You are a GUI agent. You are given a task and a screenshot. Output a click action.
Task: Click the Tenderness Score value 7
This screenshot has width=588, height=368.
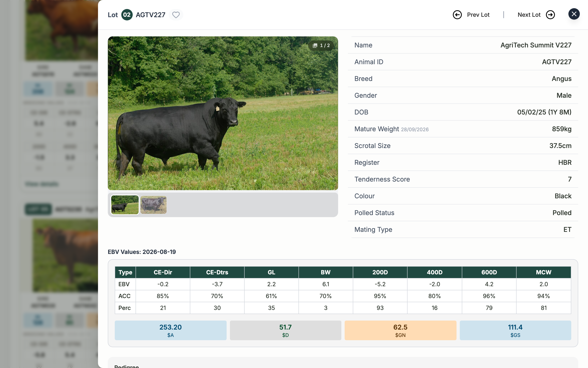570,179
